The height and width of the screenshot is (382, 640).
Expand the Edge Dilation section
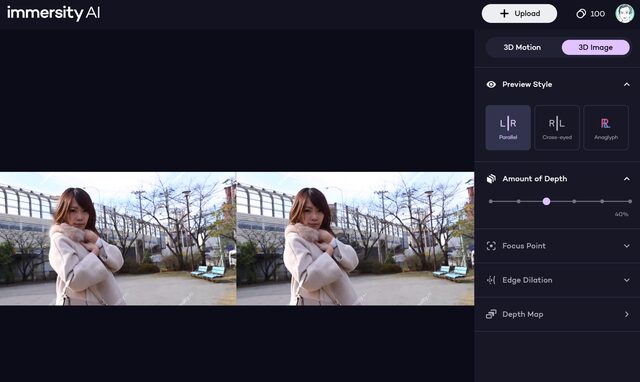627,280
